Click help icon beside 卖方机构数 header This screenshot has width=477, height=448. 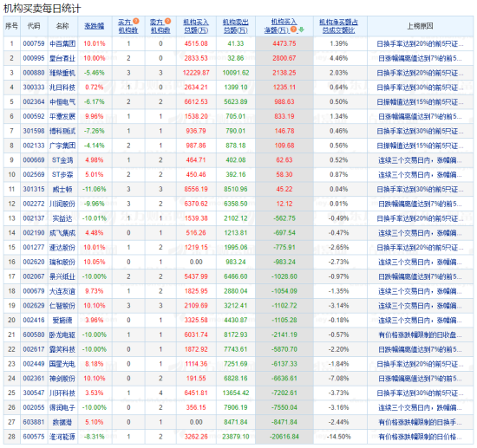click(x=168, y=21)
